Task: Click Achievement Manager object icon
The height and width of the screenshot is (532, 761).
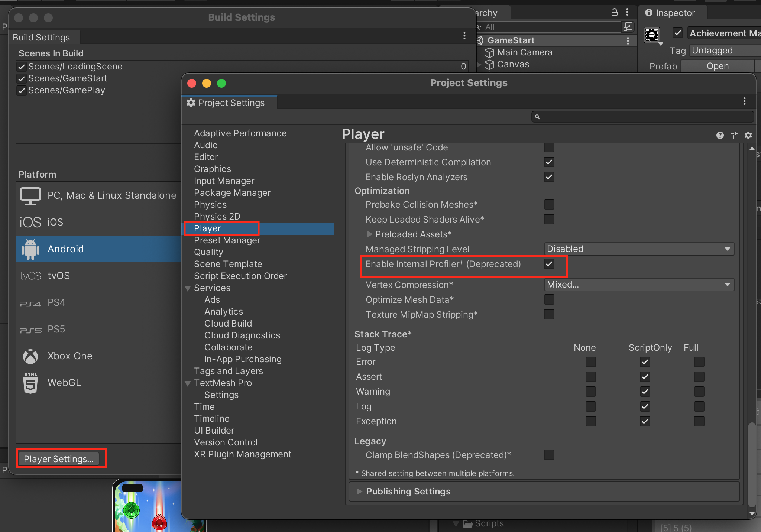Action: pyautogui.click(x=652, y=35)
